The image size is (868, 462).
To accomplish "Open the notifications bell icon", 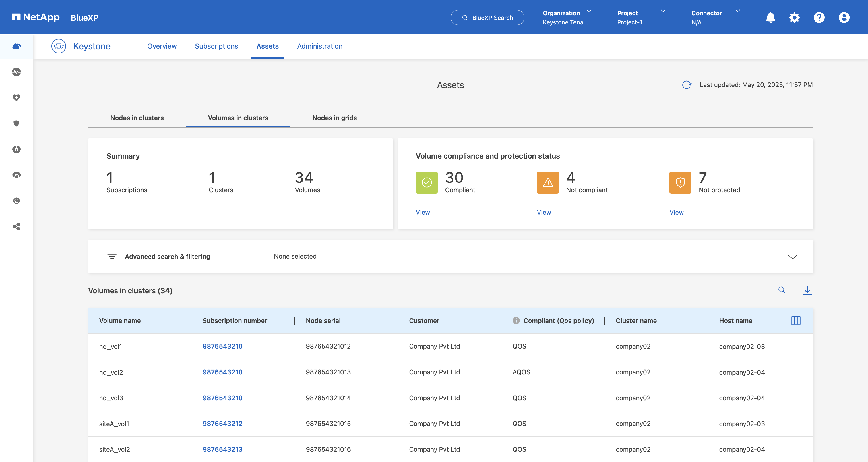I will pos(770,18).
